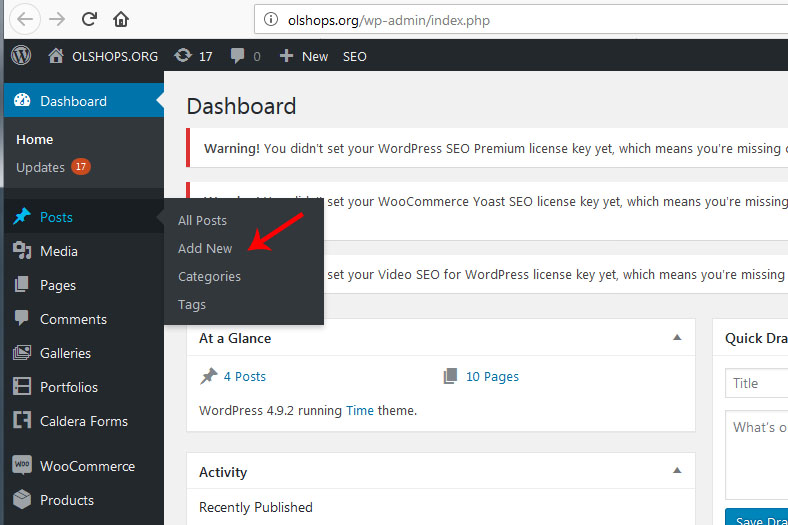Click the site info icon in address bar
This screenshot has width=788, height=525.
pyautogui.click(x=271, y=20)
